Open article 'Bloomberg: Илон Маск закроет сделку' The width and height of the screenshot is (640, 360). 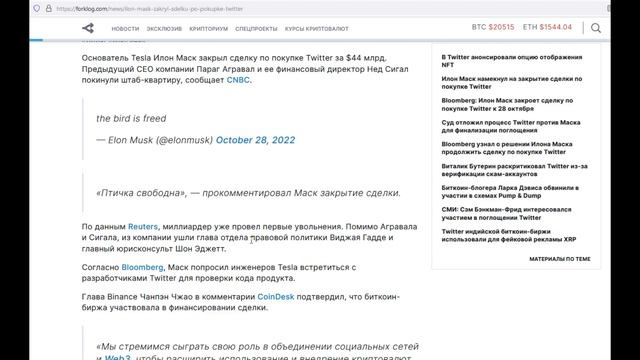click(x=507, y=104)
